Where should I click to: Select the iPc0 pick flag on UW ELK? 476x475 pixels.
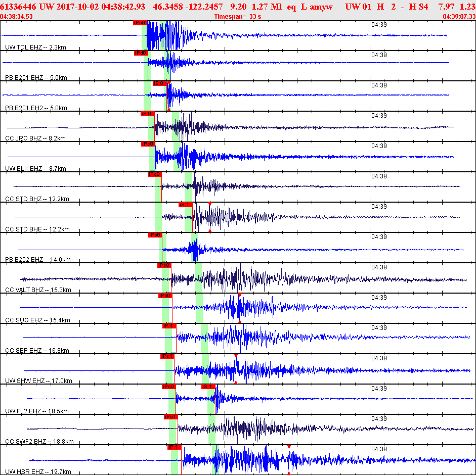point(148,144)
